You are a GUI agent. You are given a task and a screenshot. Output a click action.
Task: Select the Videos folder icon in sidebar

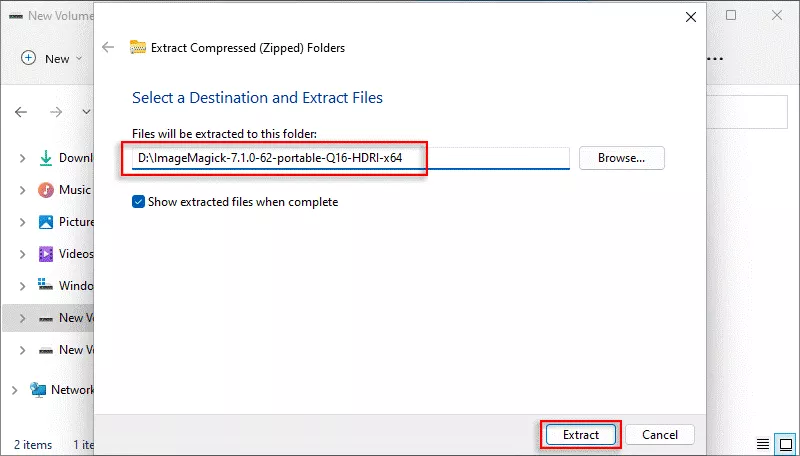(46, 254)
